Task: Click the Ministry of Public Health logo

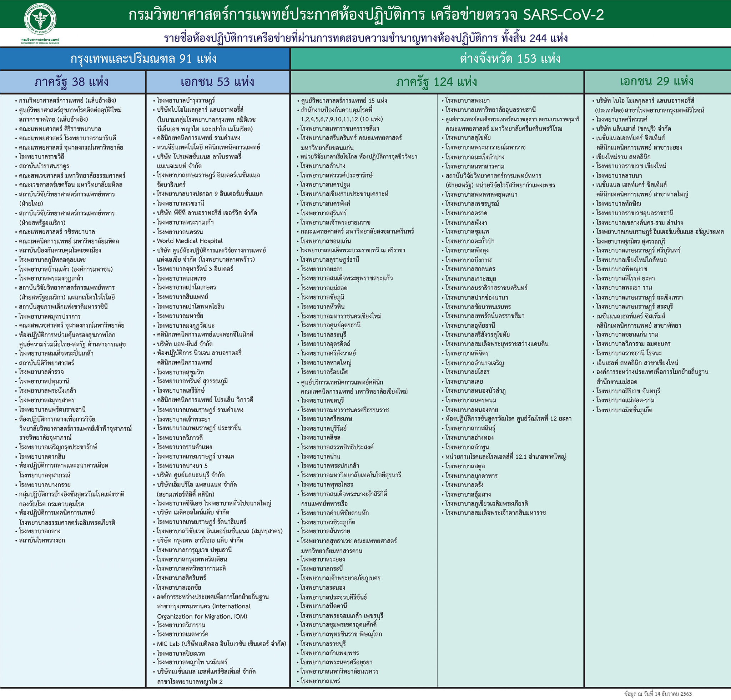Action: pyautogui.click(x=40, y=19)
